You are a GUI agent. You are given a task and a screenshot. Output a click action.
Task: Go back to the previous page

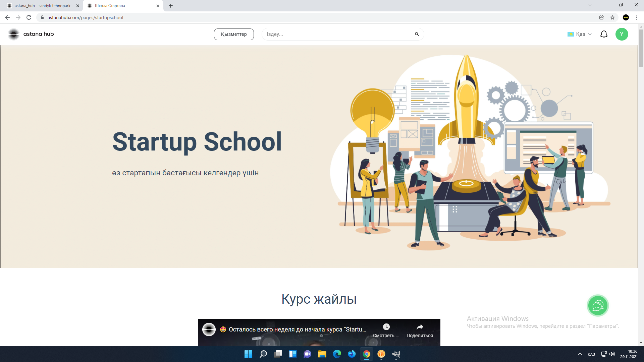(x=7, y=17)
